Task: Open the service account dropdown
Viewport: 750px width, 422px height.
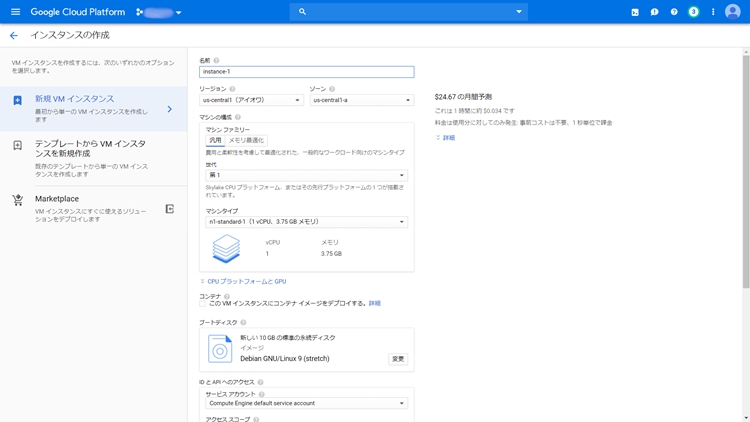Action: coord(307,403)
